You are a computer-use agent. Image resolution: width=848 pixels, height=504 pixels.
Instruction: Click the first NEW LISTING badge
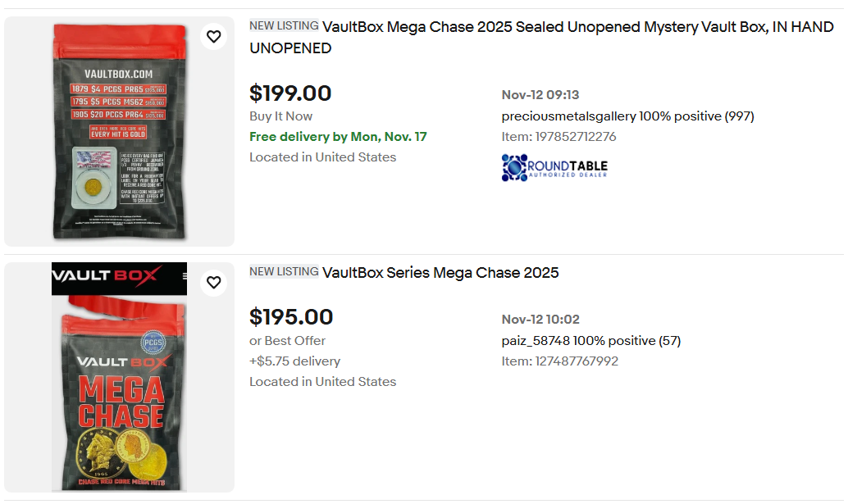(x=284, y=26)
